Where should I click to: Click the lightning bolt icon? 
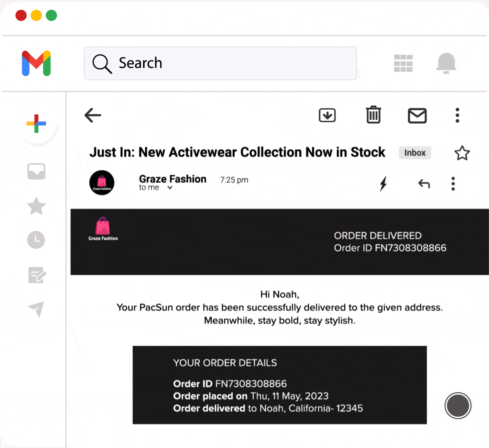click(x=383, y=184)
